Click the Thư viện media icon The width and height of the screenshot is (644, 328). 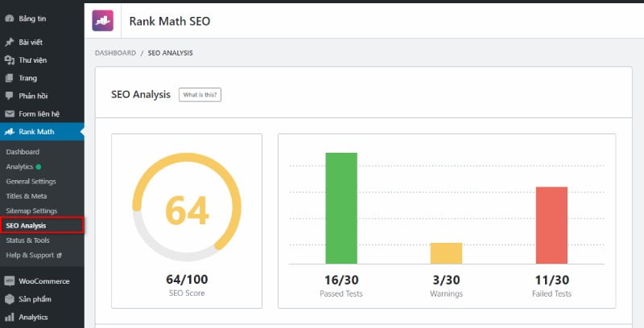click(x=10, y=59)
